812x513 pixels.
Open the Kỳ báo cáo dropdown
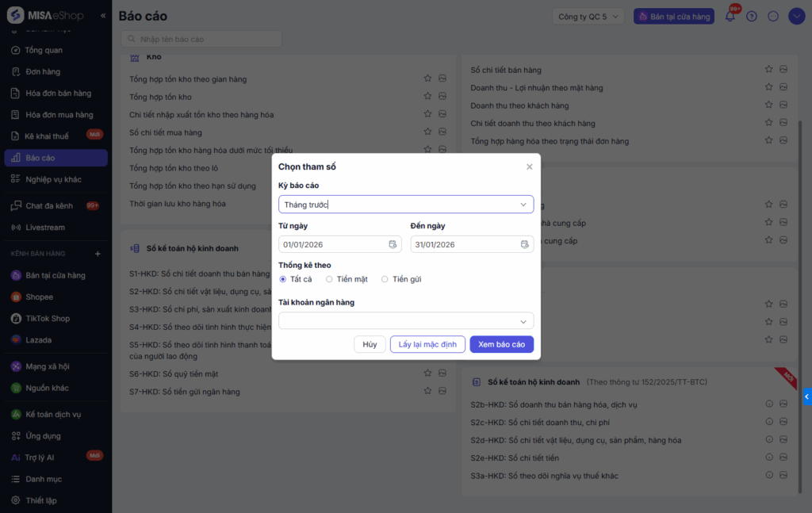click(x=406, y=205)
